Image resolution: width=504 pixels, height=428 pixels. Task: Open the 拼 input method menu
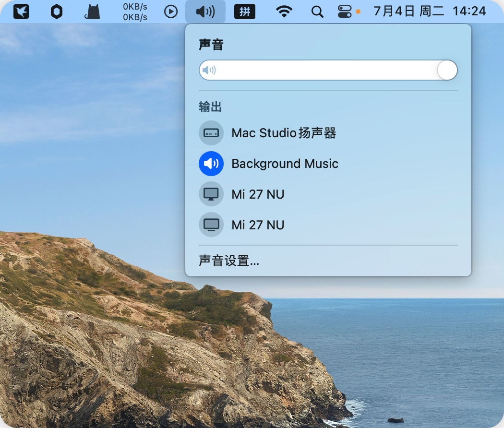pyautogui.click(x=245, y=12)
